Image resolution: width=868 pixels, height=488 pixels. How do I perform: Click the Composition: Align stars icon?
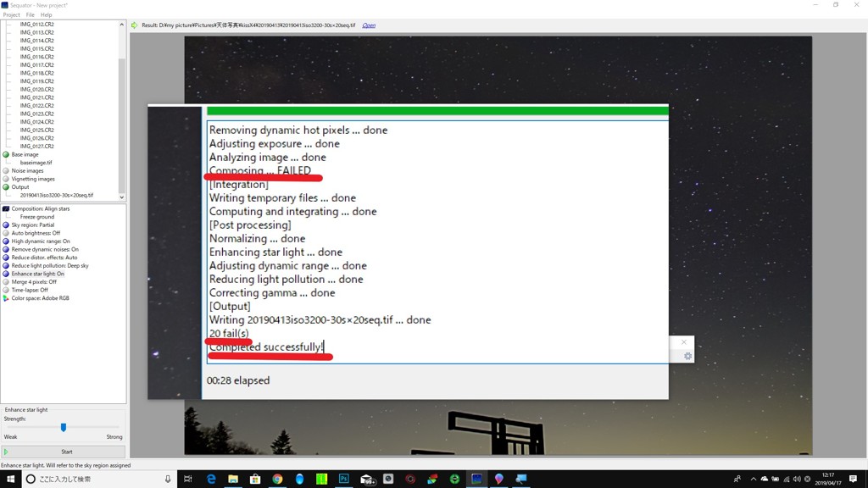(6, 208)
